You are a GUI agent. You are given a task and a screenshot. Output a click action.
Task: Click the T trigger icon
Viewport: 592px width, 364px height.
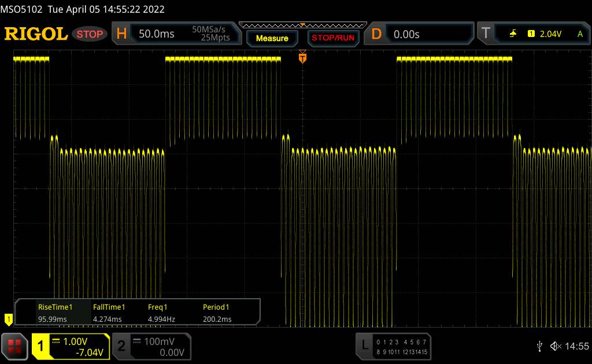click(485, 34)
